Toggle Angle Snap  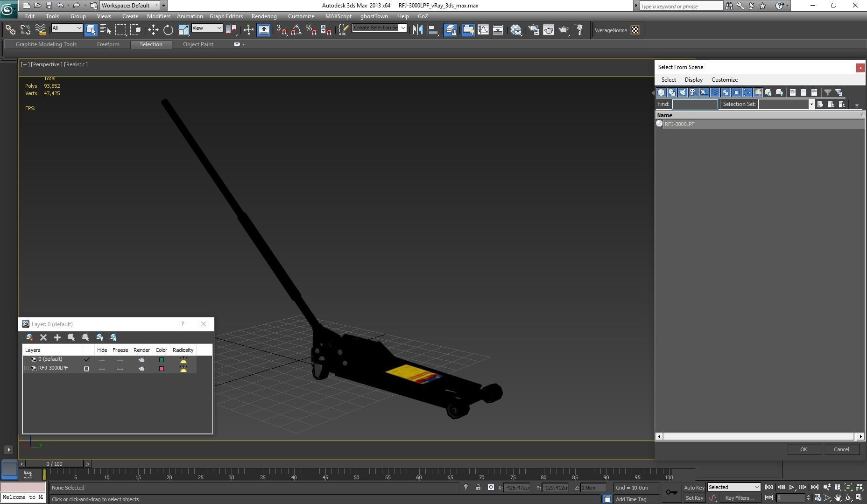296,30
